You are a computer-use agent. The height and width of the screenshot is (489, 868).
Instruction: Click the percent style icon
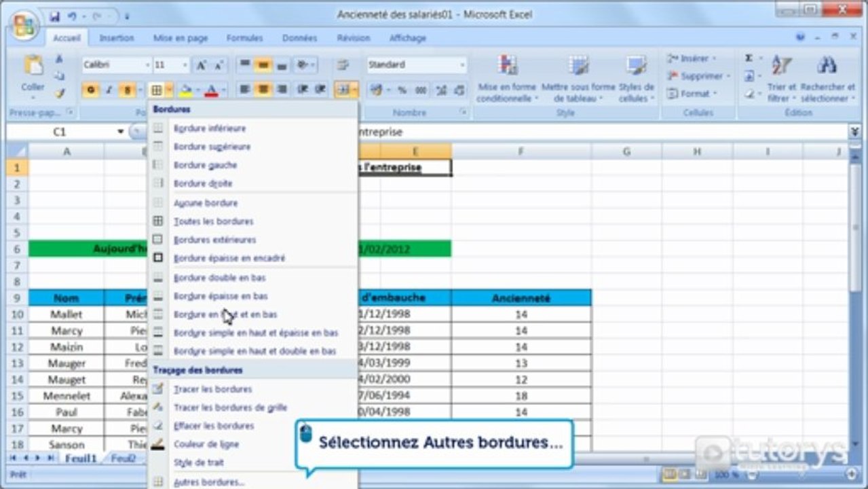(402, 90)
